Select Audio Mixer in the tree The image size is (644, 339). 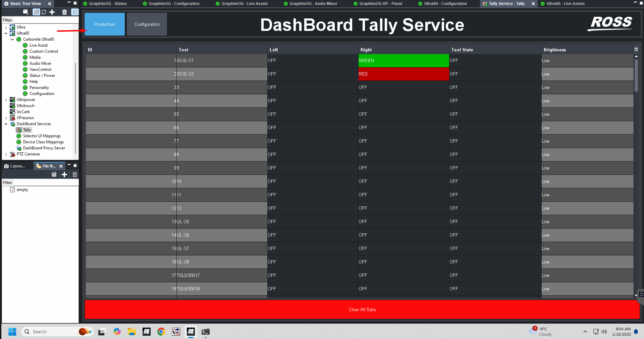(40, 63)
